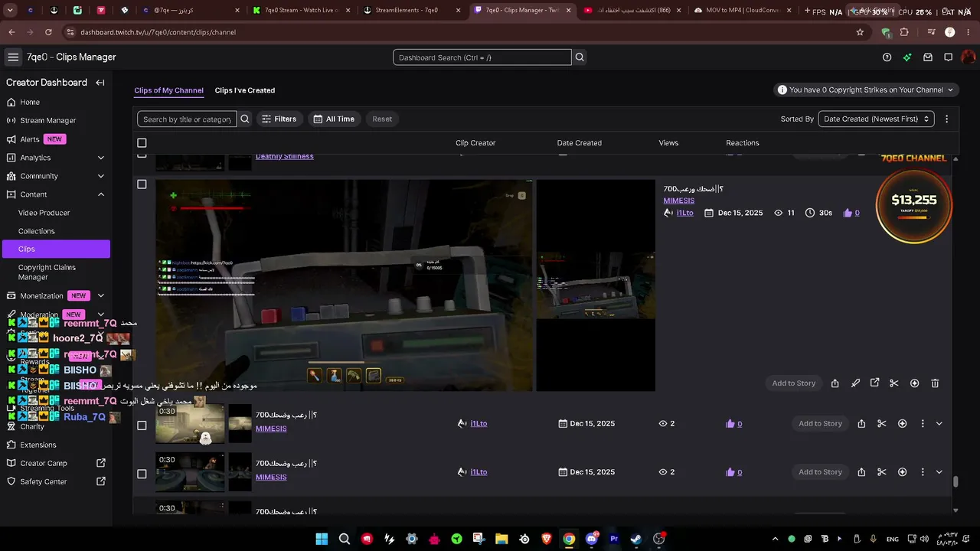Screen dimensions: 980x551
Task: Click the dashboard search magnifier button
Action: [x=580, y=57]
